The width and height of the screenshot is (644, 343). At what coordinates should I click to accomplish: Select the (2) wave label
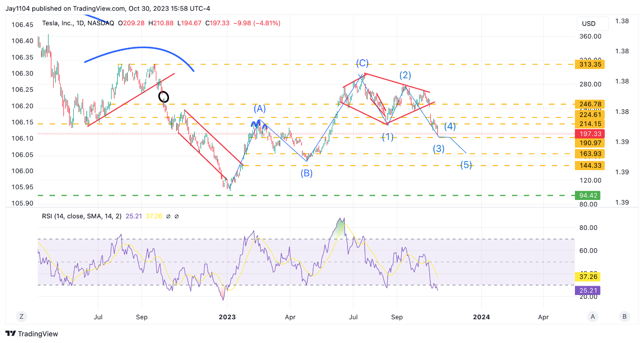[x=405, y=75]
